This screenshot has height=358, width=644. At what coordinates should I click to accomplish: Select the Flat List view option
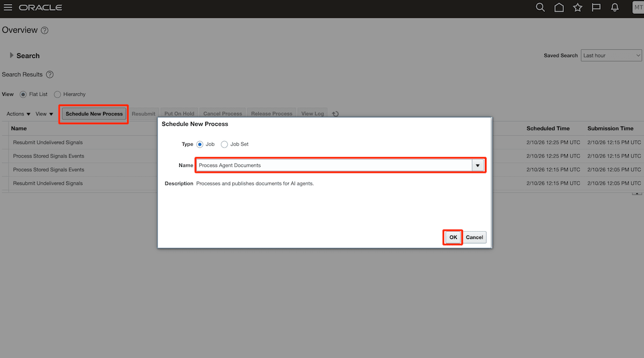22,94
